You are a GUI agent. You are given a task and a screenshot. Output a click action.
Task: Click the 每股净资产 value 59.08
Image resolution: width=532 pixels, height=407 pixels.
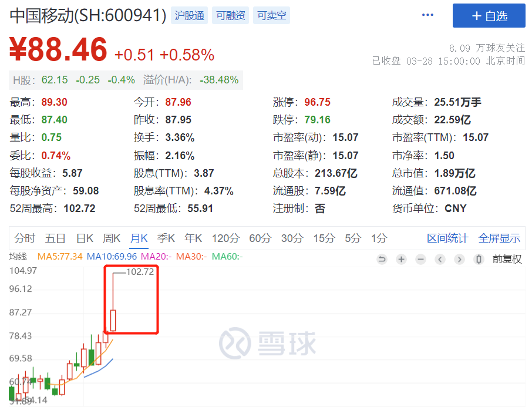(86, 191)
